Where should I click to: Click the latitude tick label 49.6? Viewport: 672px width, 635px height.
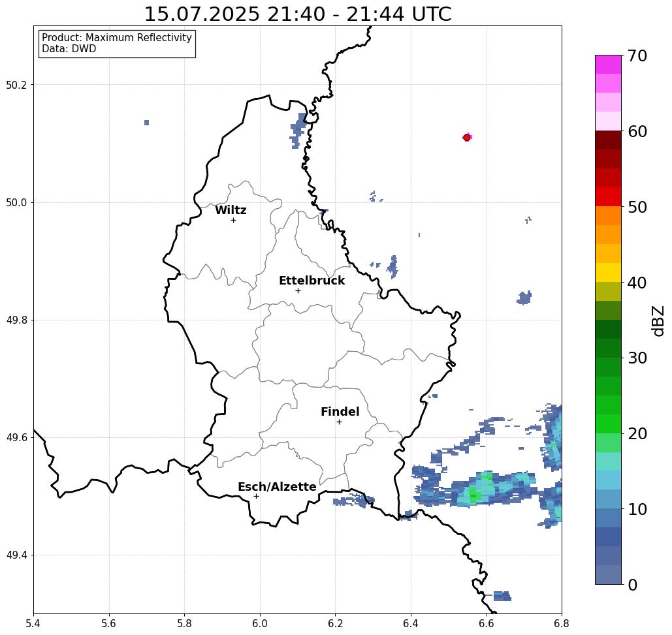[x=16, y=438]
